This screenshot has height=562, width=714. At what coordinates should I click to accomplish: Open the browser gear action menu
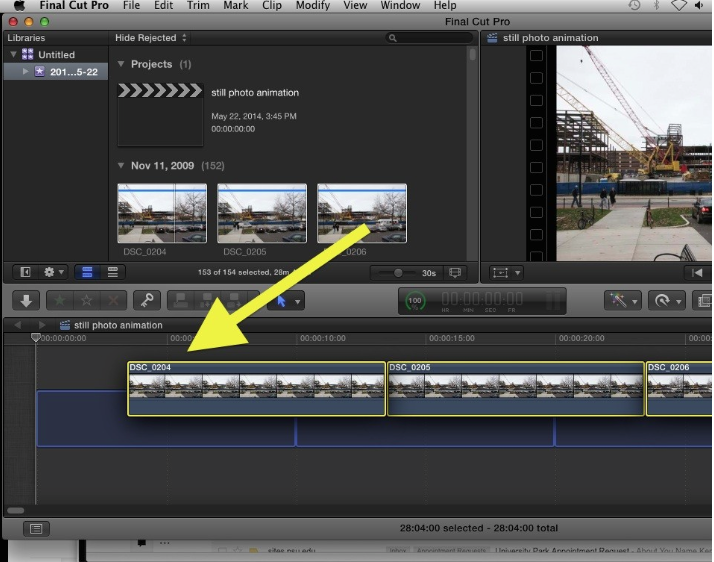tap(53, 272)
